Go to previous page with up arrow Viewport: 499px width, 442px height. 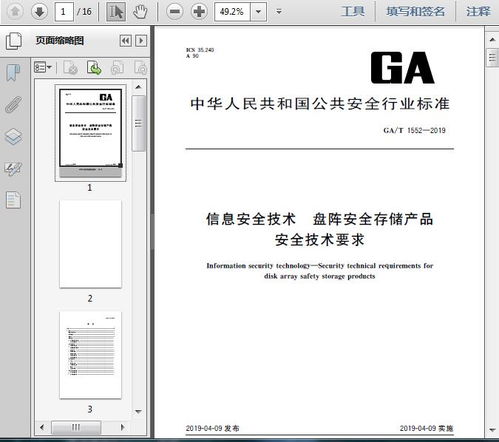coord(15,12)
